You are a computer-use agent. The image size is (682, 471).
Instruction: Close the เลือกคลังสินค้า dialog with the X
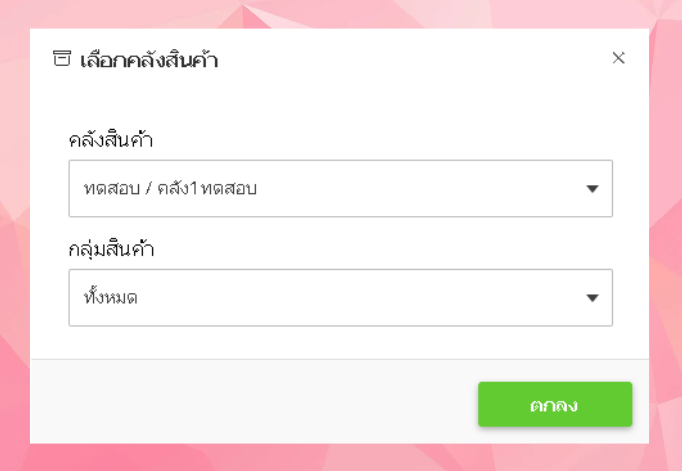618,58
